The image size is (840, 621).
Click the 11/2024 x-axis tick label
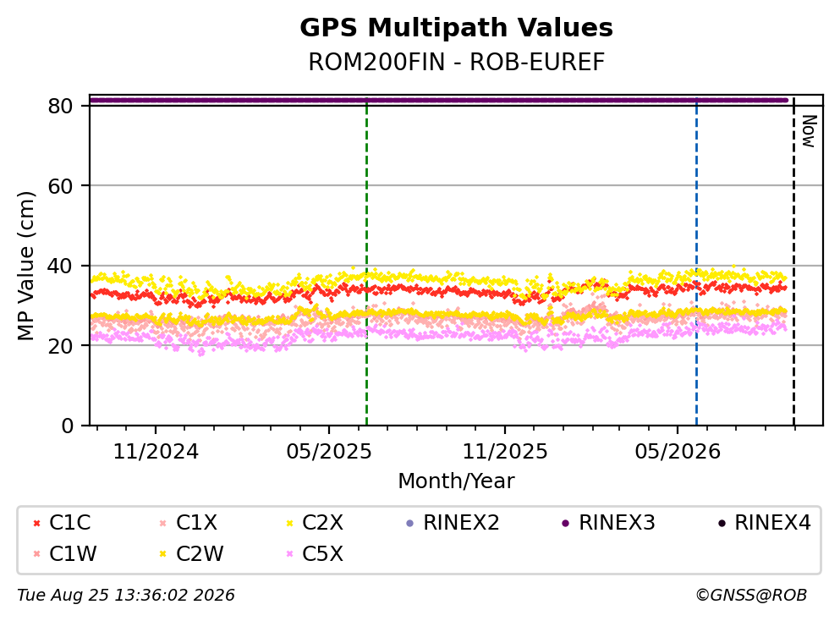[156, 452]
